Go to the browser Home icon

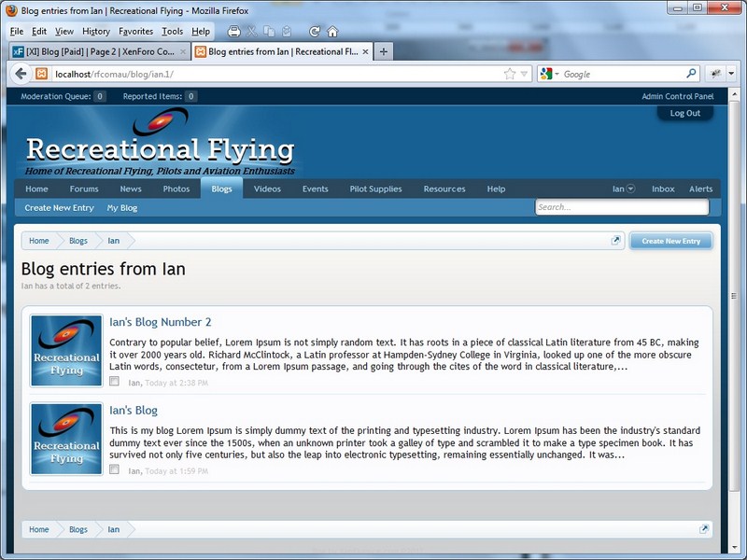[332, 32]
